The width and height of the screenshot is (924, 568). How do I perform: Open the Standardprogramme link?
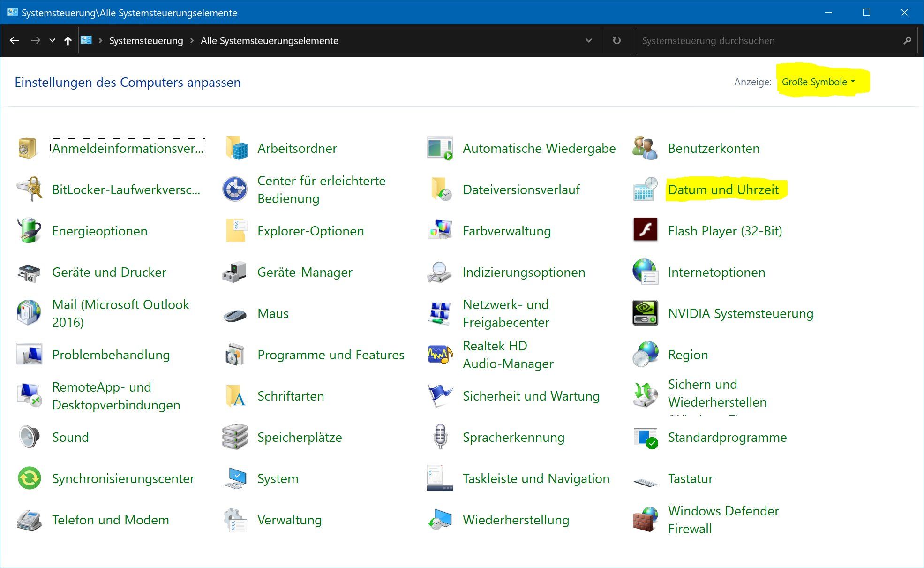tap(727, 437)
